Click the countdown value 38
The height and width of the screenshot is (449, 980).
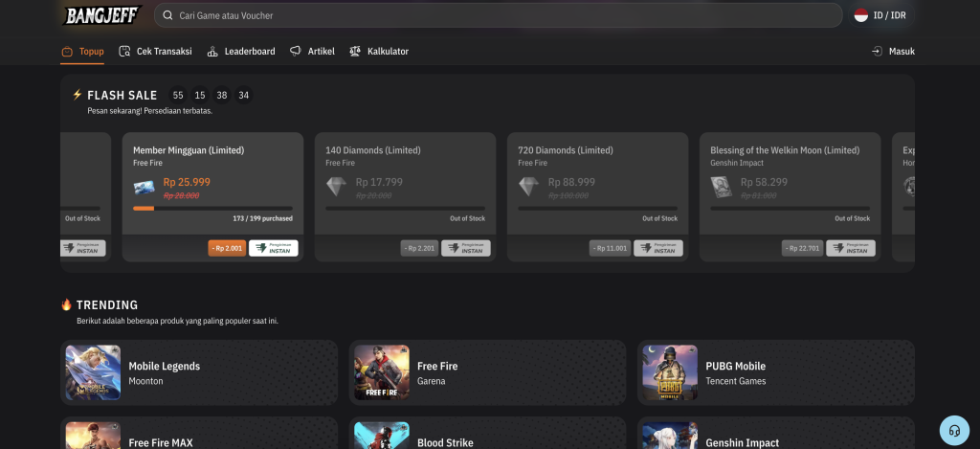[x=222, y=95]
